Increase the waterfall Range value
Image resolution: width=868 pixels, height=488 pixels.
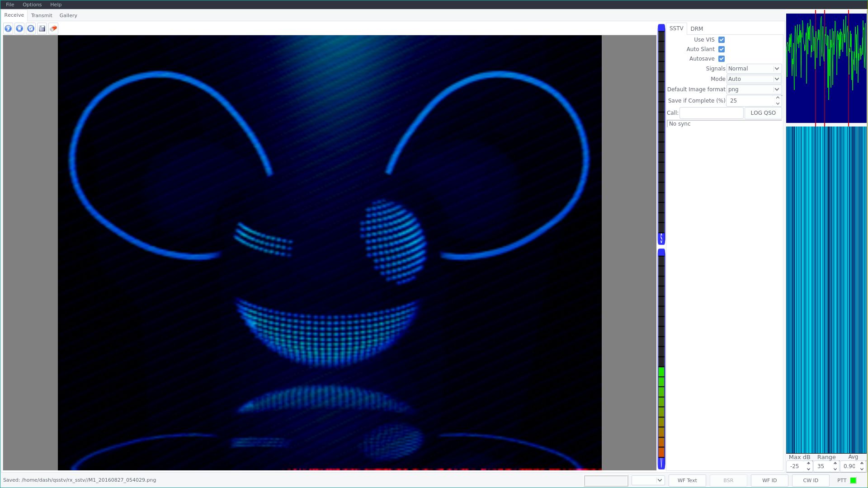[x=835, y=464]
